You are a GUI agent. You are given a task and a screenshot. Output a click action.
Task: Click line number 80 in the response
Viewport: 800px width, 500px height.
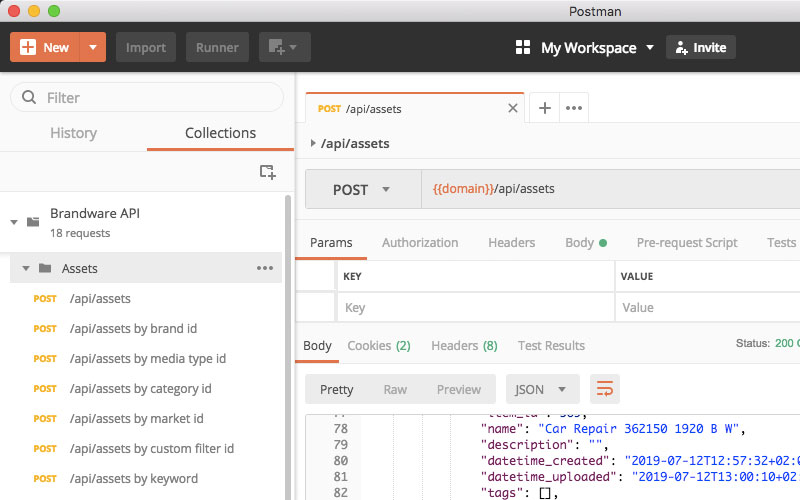click(341, 461)
